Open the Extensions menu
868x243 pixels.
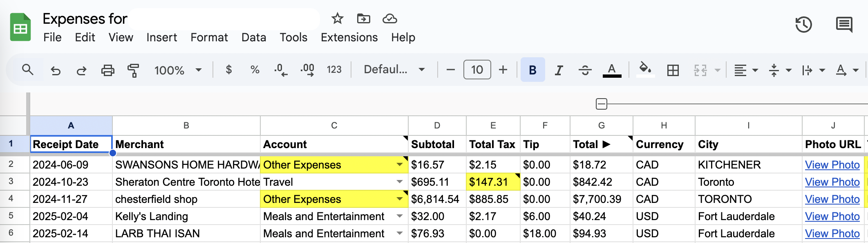click(349, 37)
